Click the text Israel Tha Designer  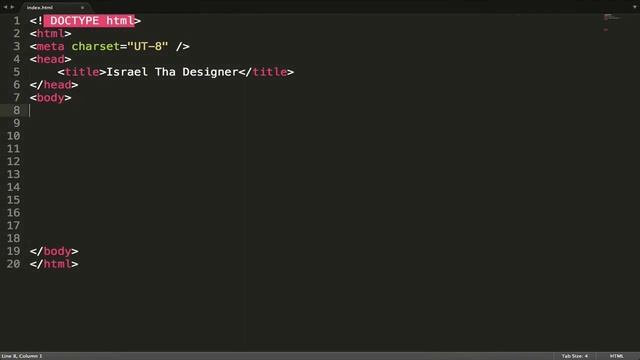coord(172,72)
